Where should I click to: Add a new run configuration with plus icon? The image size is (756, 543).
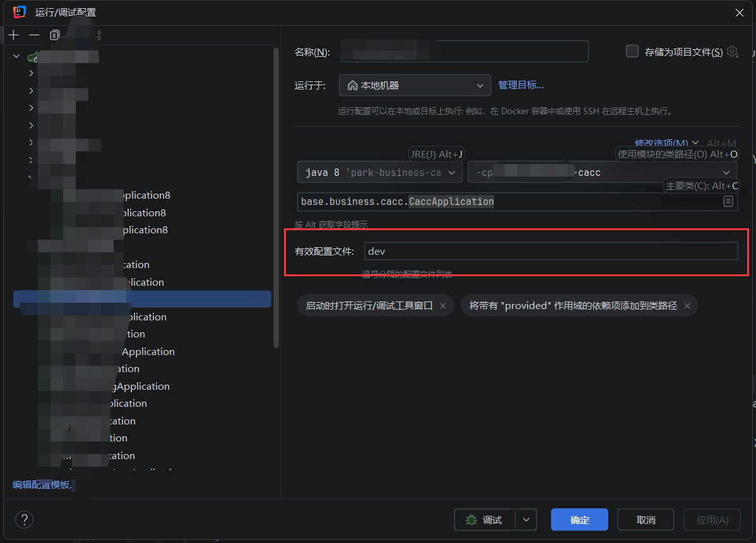click(x=13, y=35)
